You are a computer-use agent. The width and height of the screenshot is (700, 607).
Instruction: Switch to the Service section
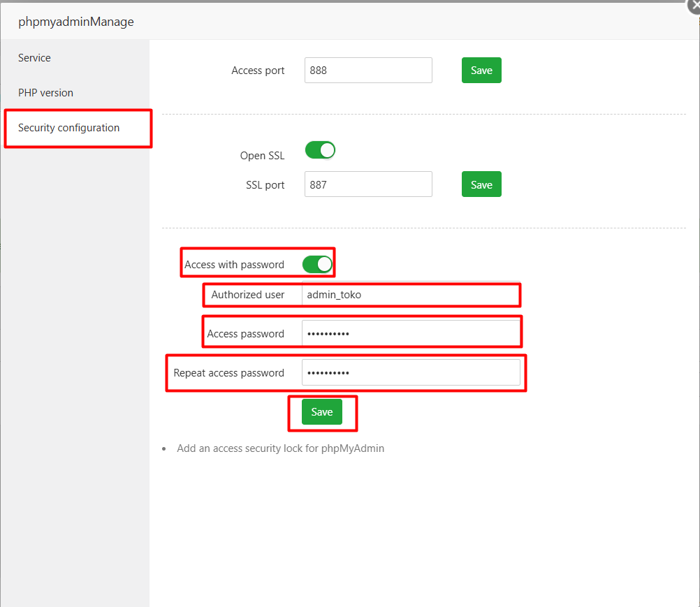pos(34,58)
